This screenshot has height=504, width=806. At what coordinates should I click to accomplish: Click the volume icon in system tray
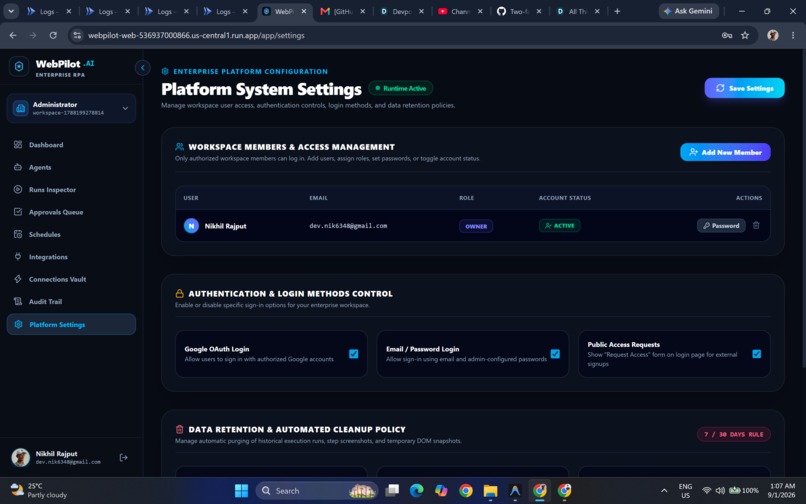tap(720, 491)
